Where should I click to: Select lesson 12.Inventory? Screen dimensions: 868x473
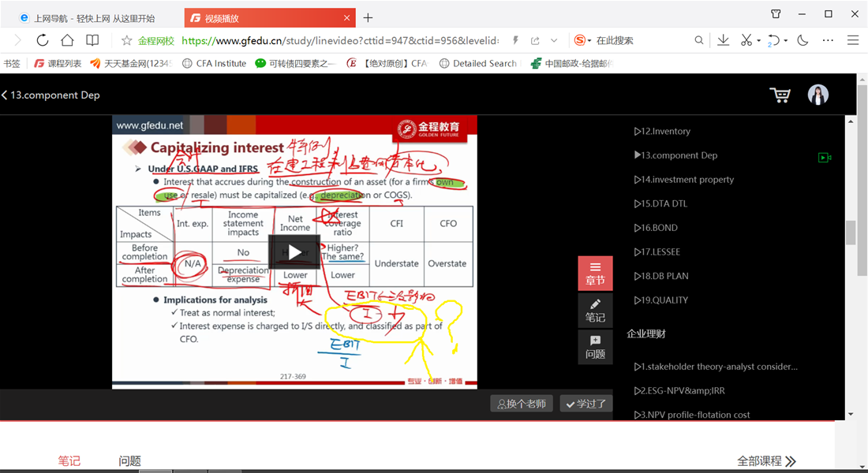[662, 131]
